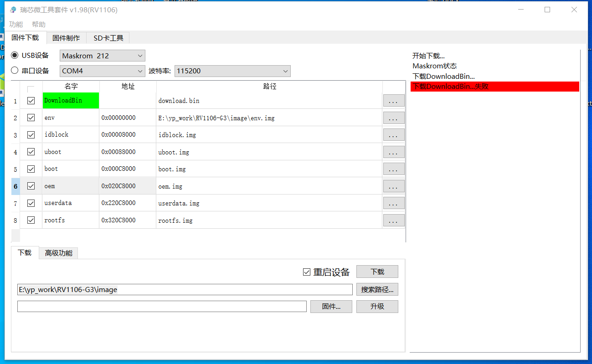Viewport: 592px width, 364px height.
Task: Switch to the 固件下载 tab
Action: pyautogui.click(x=25, y=38)
